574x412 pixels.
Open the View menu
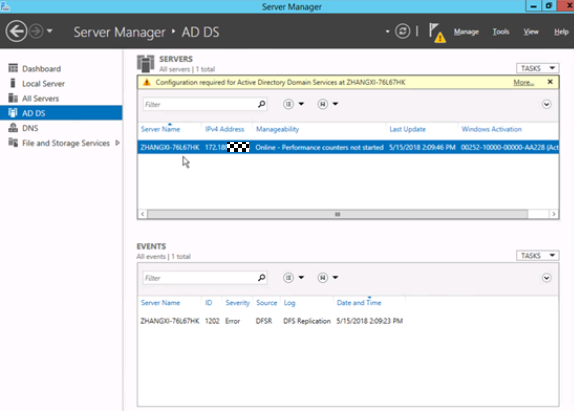coord(530,32)
